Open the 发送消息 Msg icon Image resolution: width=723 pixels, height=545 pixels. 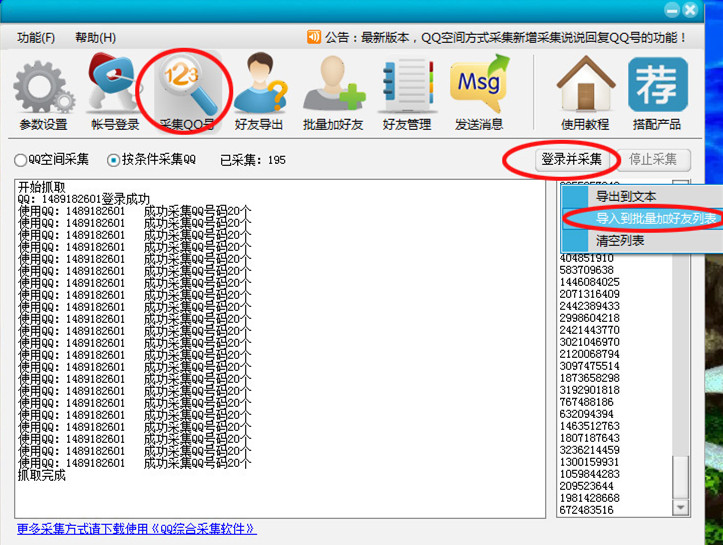[480, 83]
